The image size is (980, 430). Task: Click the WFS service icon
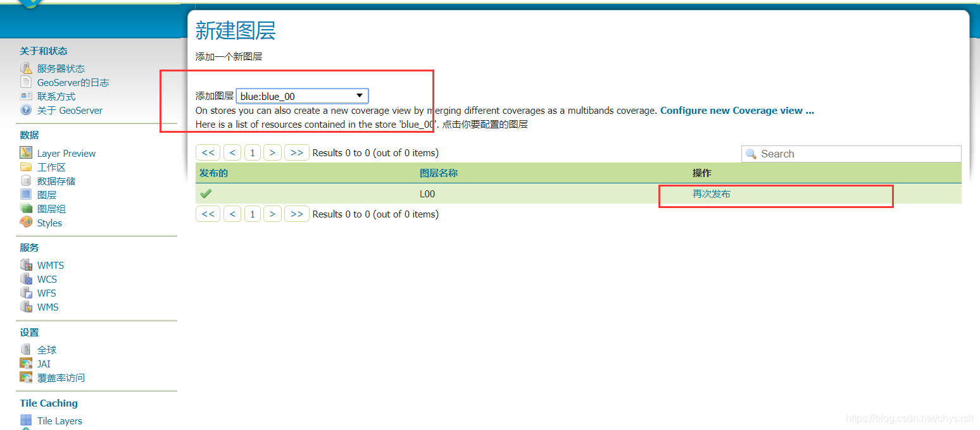[x=26, y=293]
